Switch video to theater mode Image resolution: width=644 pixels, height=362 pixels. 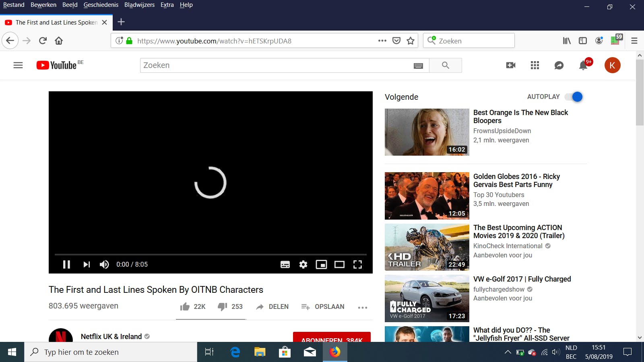tap(339, 264)
